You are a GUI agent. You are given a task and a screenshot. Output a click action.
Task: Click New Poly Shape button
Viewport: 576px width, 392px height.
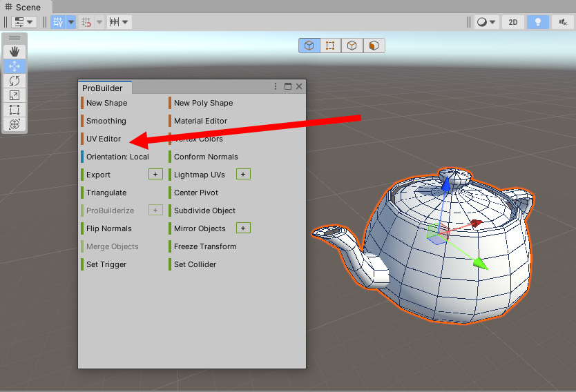204,103
